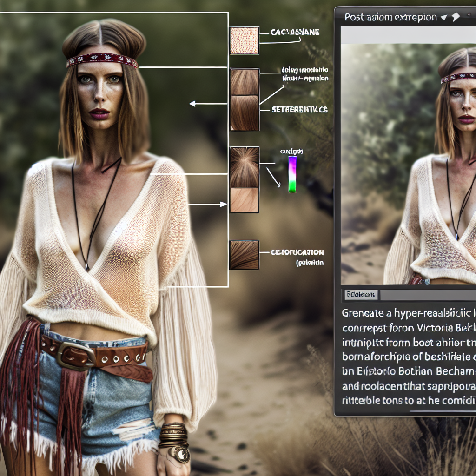
Task: Click the preview photo inside the right panel
Action: tap(408, 164)
